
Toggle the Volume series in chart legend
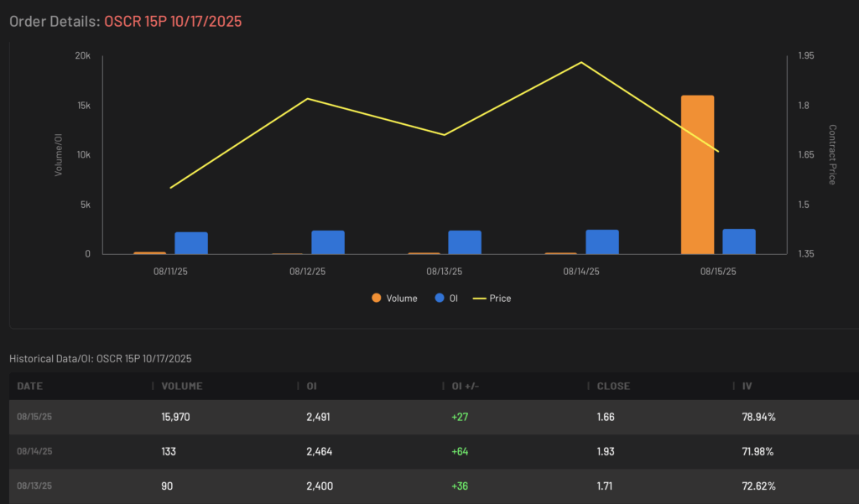tap(394, 298)
